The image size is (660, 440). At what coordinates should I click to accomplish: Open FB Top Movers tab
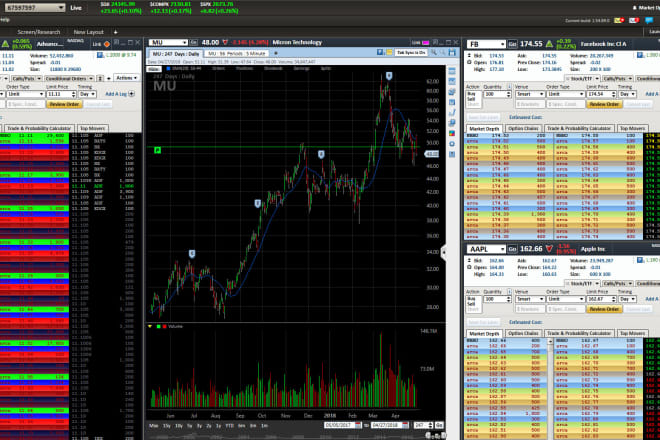point(632,128)
